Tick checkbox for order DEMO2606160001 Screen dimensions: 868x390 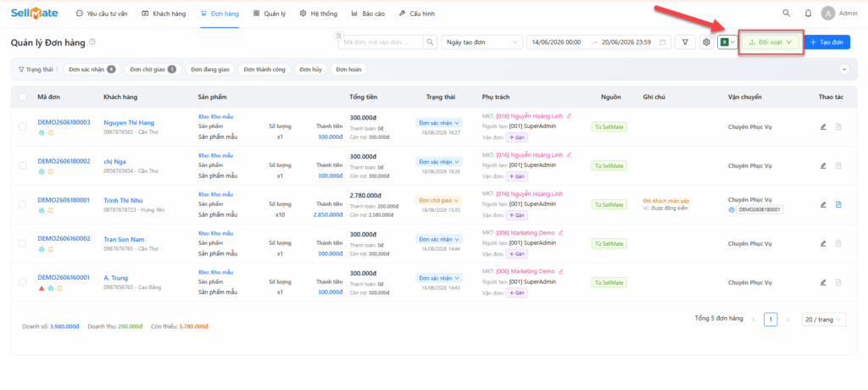pos(23,282)
